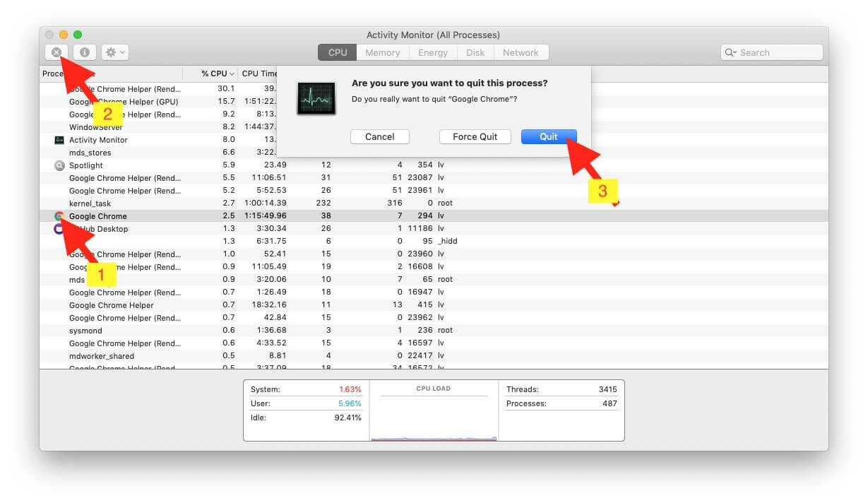Click the quit process X toolbar button
The height and width of the screenshot is (503, 868).
coord(57,52)
